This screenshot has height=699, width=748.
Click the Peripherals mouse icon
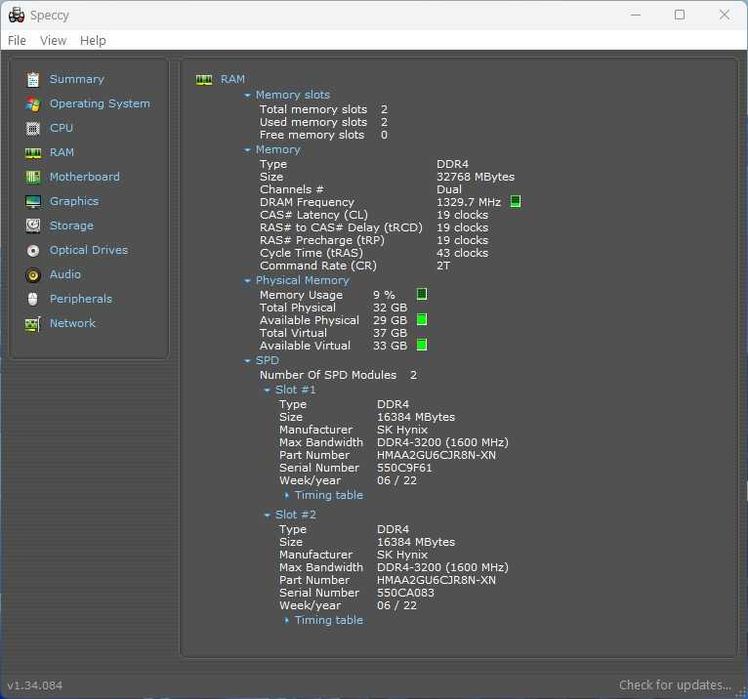[x=33, y=299]
